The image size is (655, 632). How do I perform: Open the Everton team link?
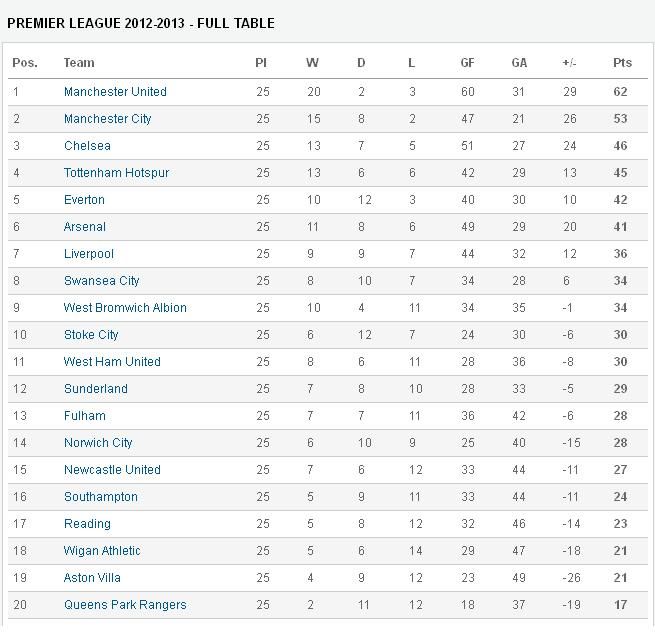[x=84, y=200]
